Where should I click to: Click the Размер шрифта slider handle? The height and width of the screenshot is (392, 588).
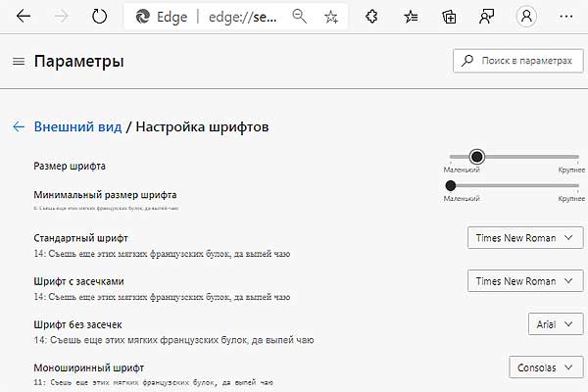coord(477,157)
